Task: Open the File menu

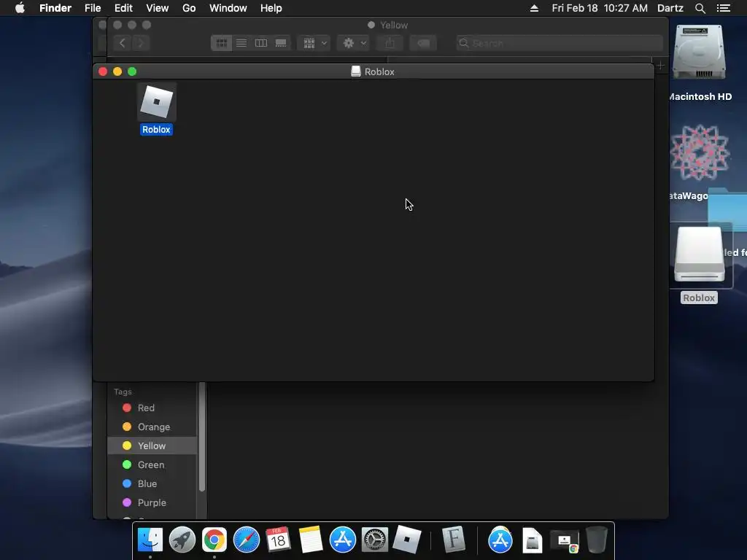Action: tap(93, 8)
